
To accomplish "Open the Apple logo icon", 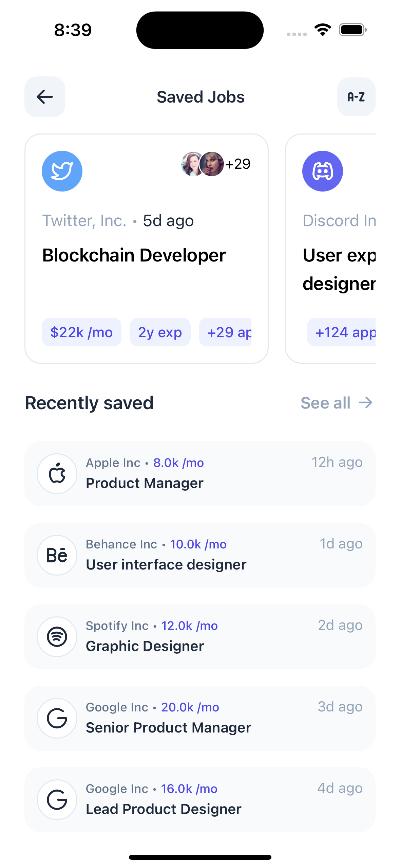I will click(57, 474).
